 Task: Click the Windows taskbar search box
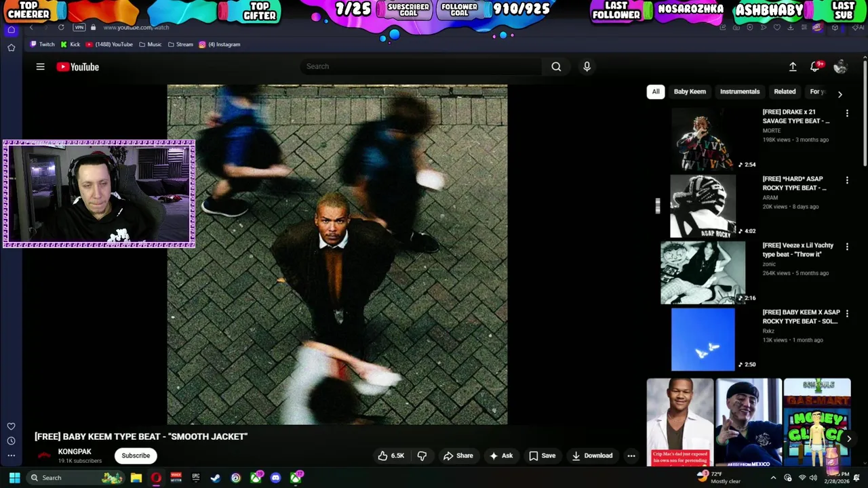(x=75, y=478)
